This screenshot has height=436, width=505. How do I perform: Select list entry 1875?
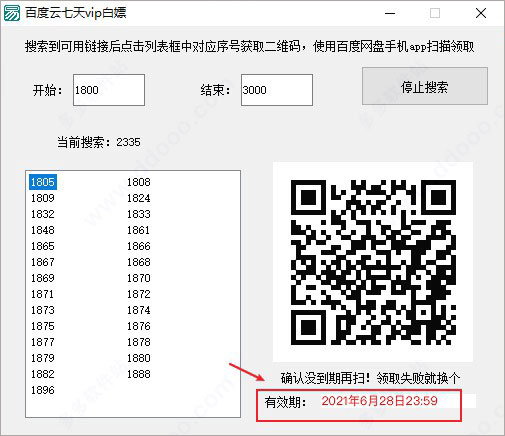click(43, 326)
